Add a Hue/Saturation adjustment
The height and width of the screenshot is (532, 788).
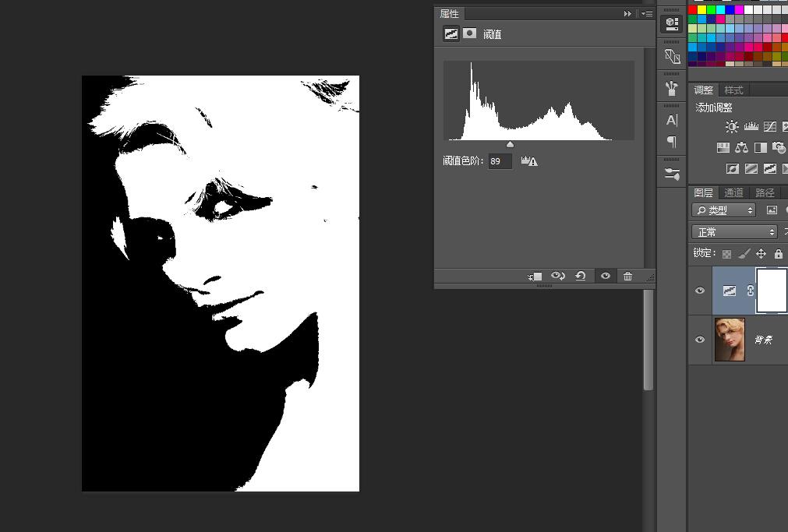tap(723, 148)
